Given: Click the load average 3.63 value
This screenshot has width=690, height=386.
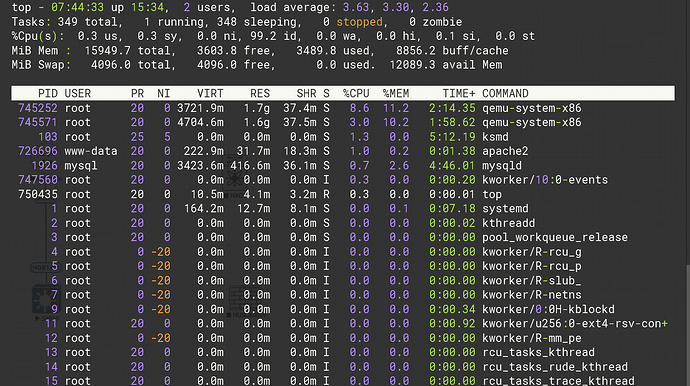Looking at the screenshot, I should point(356,7).
